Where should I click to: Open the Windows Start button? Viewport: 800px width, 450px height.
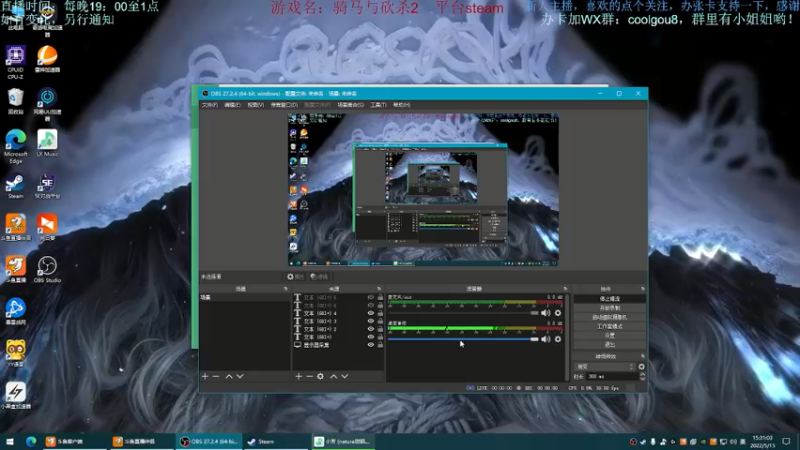click(x=9, y=441)
